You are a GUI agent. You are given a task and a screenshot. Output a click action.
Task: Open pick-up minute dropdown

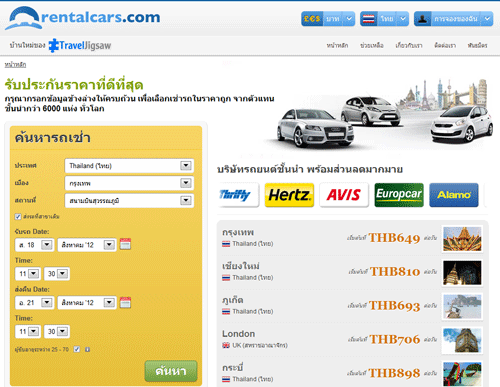pos(57,274)
